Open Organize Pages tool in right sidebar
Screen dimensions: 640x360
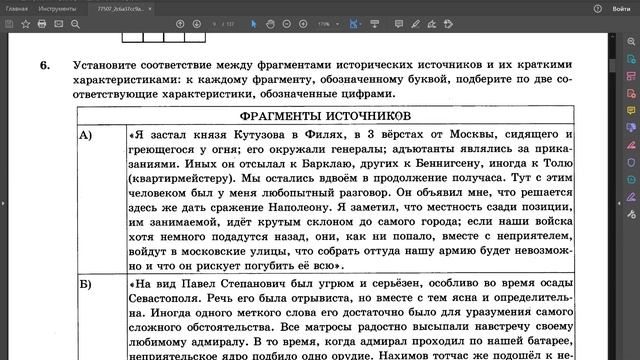click(631, 76)
